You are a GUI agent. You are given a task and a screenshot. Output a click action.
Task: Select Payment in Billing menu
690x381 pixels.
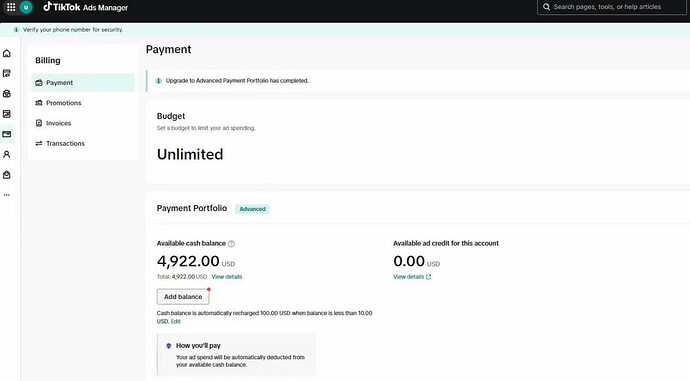tap(83, 83)
